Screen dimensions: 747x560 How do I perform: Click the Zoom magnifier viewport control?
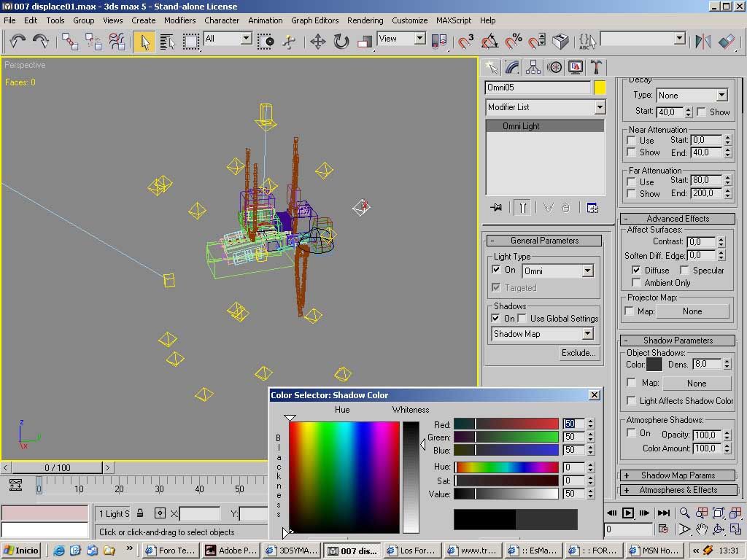coord(684,513)
